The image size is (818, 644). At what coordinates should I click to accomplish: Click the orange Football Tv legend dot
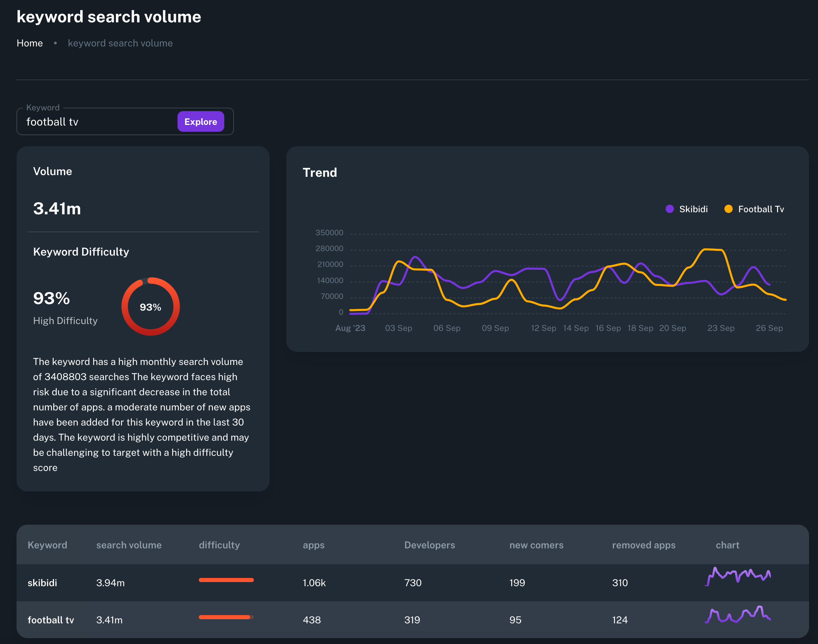click(x=728, y=209)
